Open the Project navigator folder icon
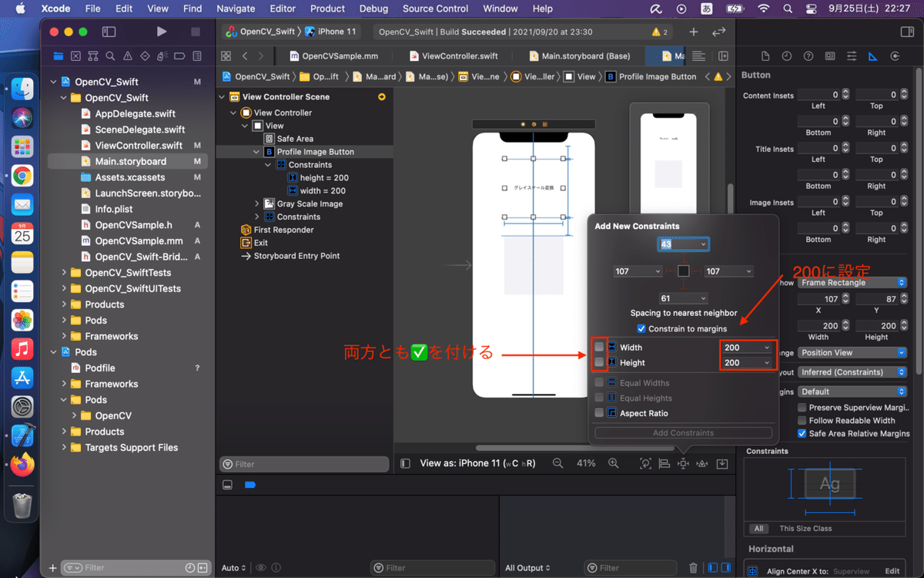The height and width of the screenshot is (578, 924). tap(58, 56)
